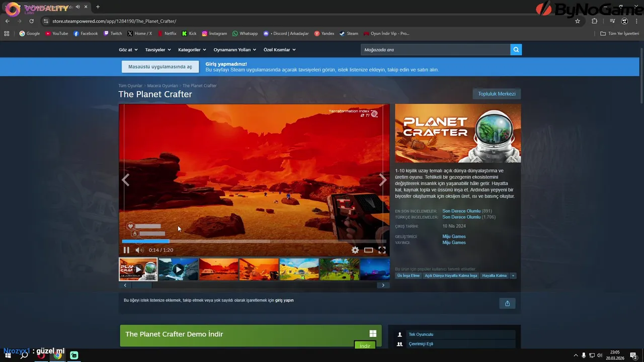Screen dimensions: 644x362
Task: Open the Discord Arkadaşlar bookmark
Action: coord(286,34)
